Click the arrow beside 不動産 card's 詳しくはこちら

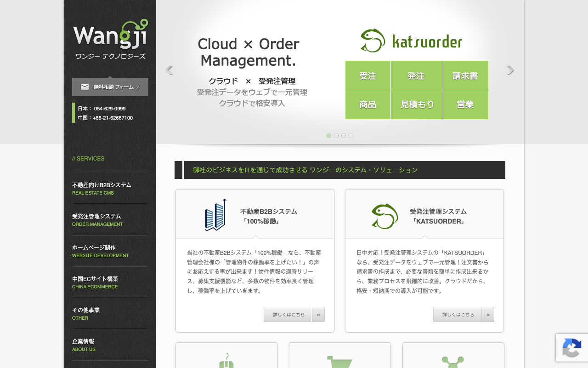point(318,315)
